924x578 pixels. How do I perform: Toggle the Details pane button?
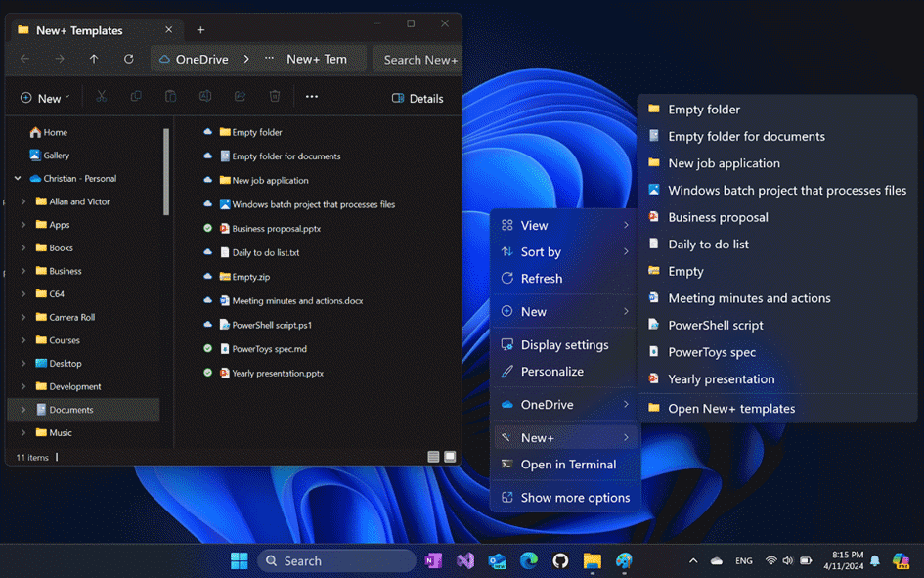[418, 98]
